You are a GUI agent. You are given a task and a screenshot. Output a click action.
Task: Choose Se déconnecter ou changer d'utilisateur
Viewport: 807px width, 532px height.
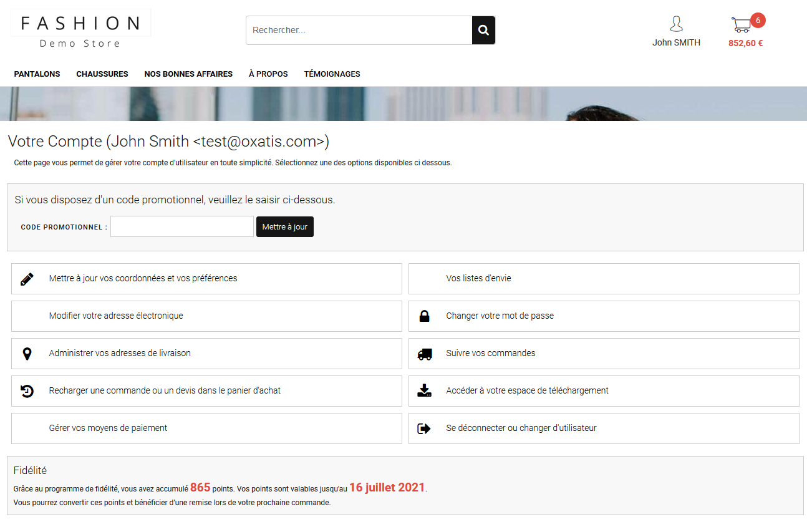604,428
